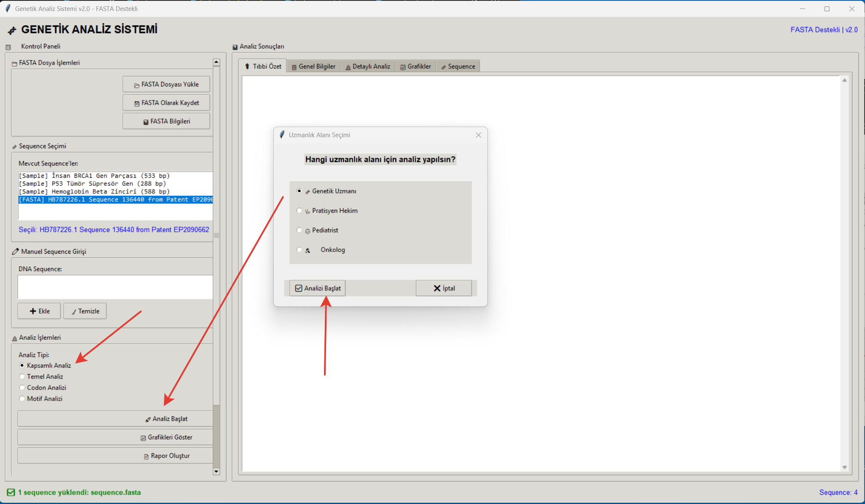Switch to the Genel Bilgiler tab

pos(313,66)
